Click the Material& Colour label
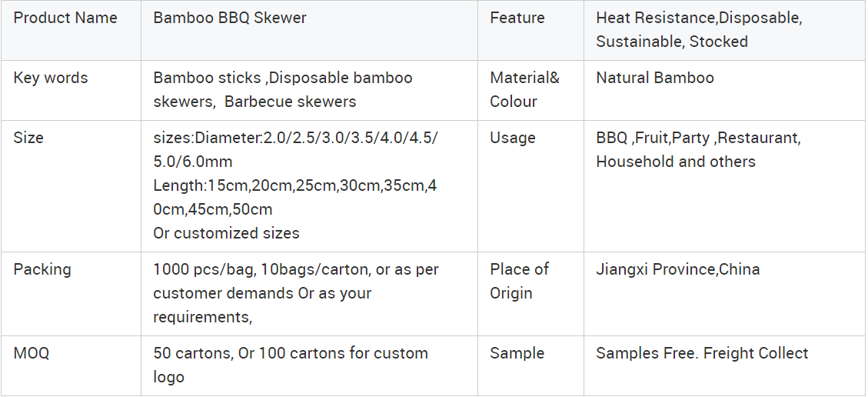The width and height of the screenshot is (868, 397). click(x=525, y=90)
